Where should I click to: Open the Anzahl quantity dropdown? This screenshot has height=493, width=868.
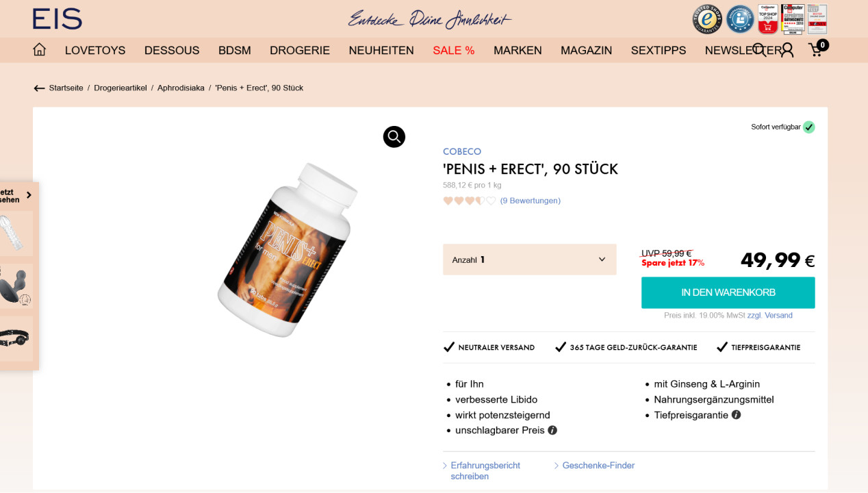click(530, 260)
